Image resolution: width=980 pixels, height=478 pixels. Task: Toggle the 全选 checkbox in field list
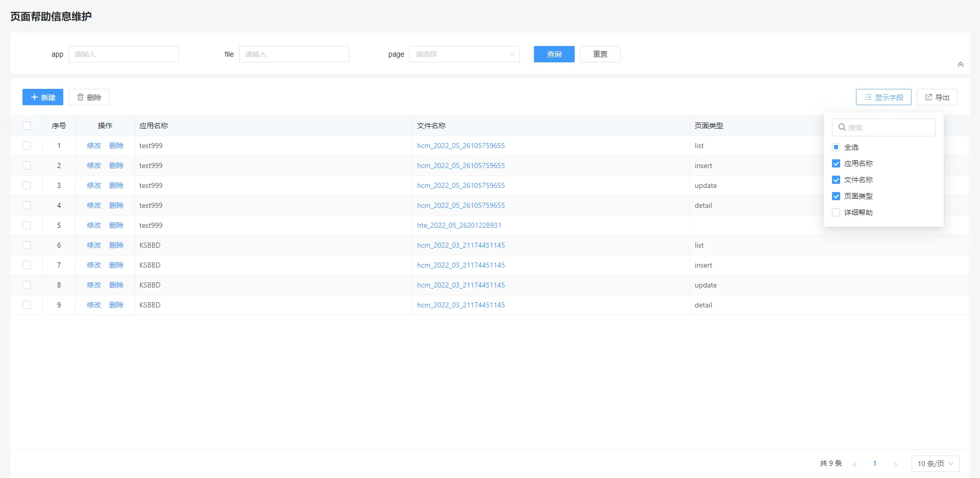pyautogui.click(x=836, y=147)
